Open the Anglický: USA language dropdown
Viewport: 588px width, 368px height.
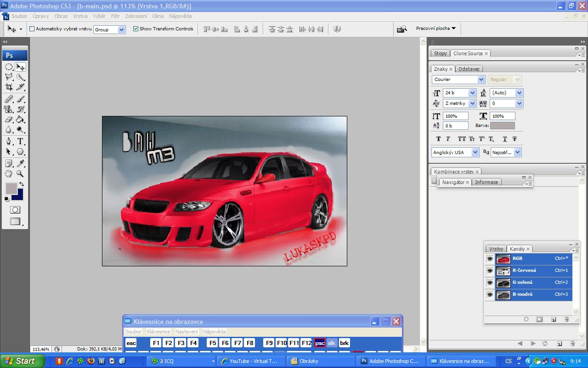pyautogui.click(x=475, y=152)
